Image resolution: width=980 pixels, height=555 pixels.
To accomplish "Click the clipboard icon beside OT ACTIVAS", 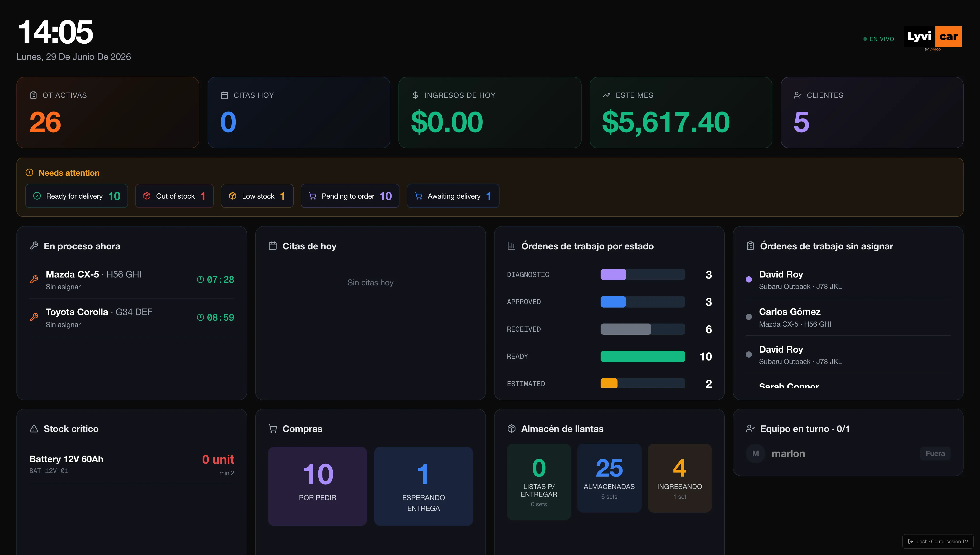I will coord(34,95).
